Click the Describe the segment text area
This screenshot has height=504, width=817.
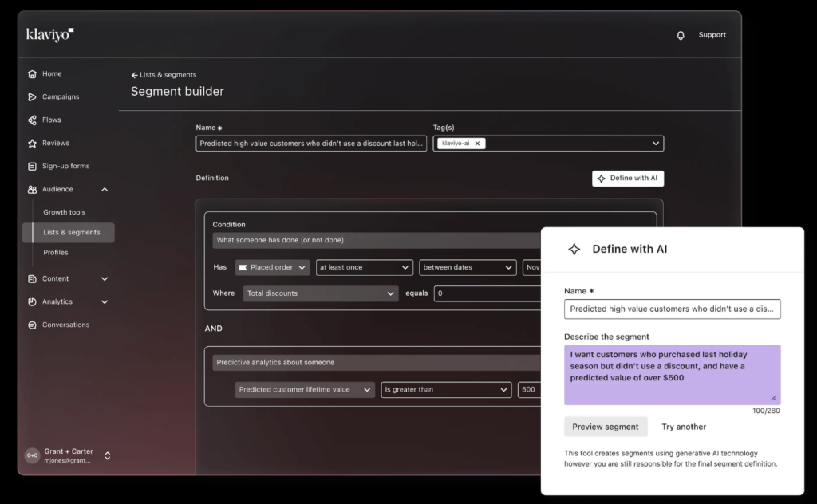(x=672, y=375)
